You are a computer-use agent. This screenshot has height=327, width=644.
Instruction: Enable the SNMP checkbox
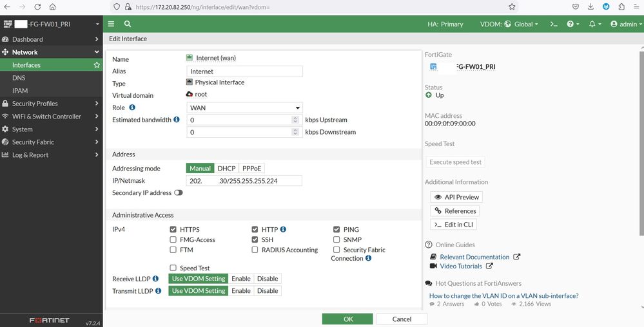click(x=337, y=239)
